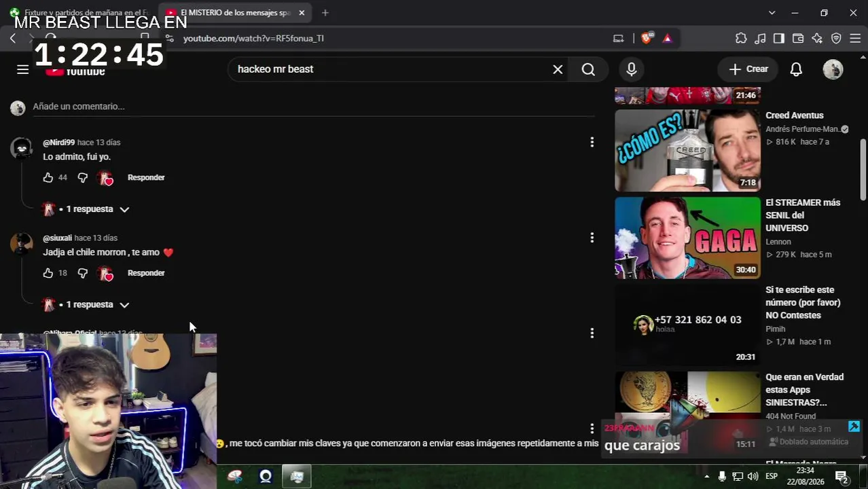868x489 pixels.
Task: Show hidden system tray icons arrow
Action: (706, 477)
